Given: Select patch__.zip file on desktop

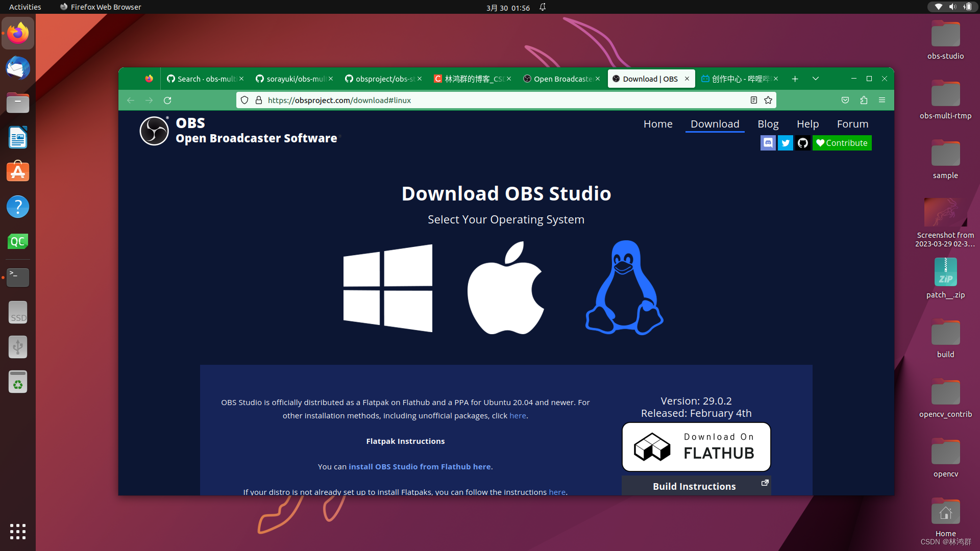Looking at the screenshot, I should pyautogui.click(x=945, y=278).
